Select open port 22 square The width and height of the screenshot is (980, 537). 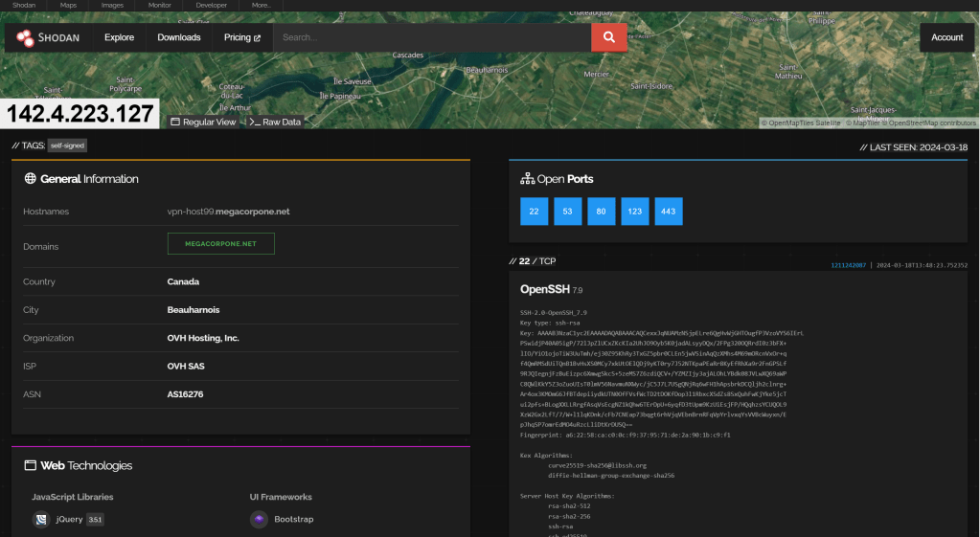coord(535,211)
